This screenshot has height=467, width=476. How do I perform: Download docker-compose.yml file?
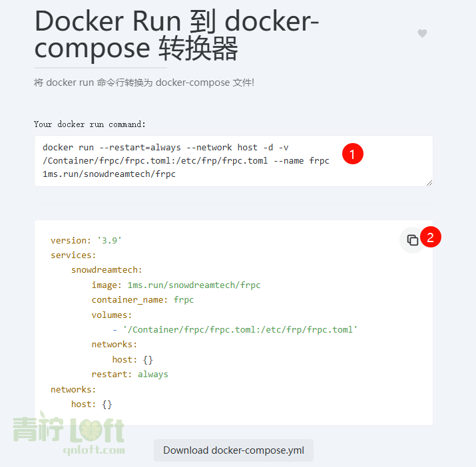(234, 450)
